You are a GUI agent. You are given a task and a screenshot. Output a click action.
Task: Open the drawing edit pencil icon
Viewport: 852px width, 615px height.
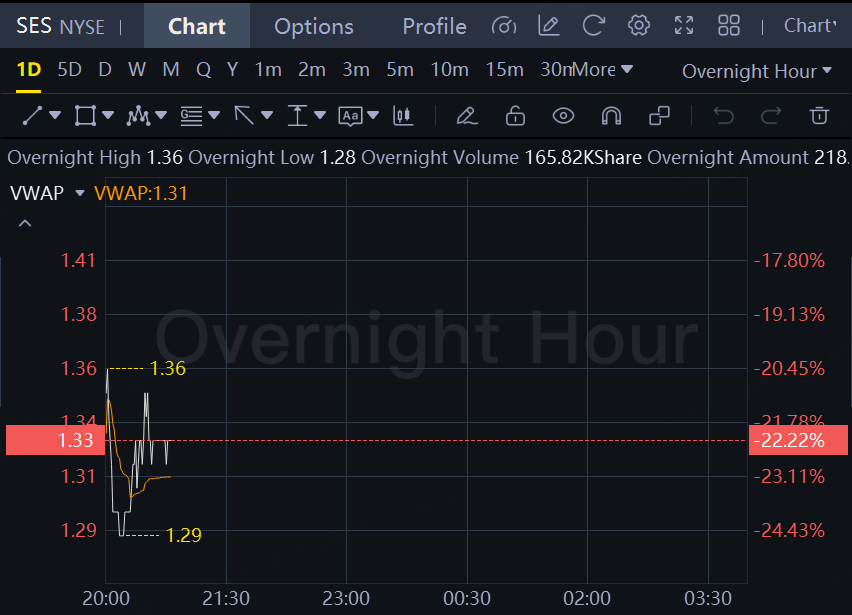tap(549, 26)
